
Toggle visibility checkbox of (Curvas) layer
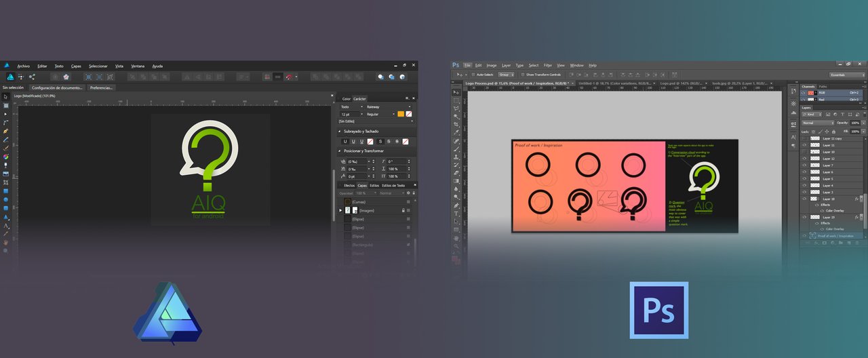[408, 201]
